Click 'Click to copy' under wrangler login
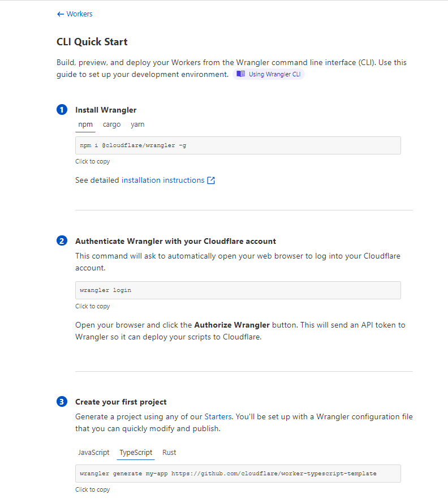The image size is (448, 503). [93, 306]
